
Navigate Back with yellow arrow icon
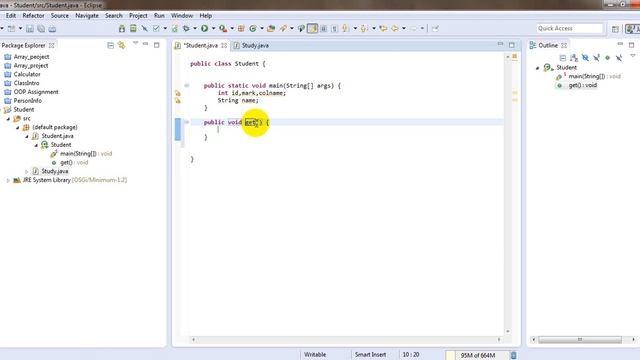point(395,28)
